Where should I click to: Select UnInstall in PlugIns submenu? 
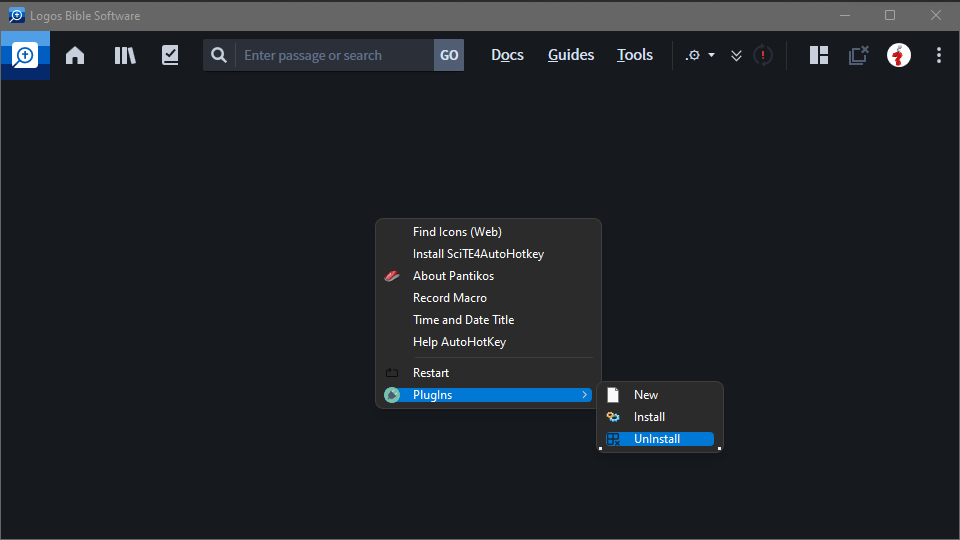(660, 439)
